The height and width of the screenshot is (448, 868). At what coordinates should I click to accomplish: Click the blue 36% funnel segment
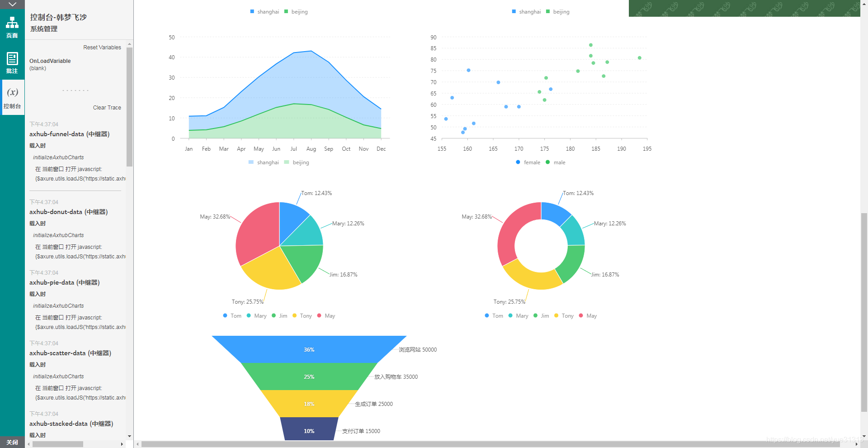pyautogui.click(x=309, y=349)
